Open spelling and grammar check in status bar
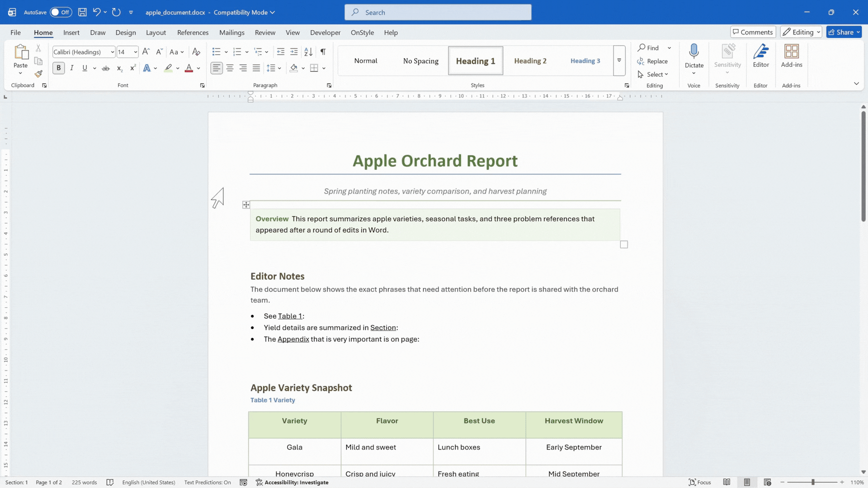This screenshot has height=488, width=868. [x=110, y=482]
